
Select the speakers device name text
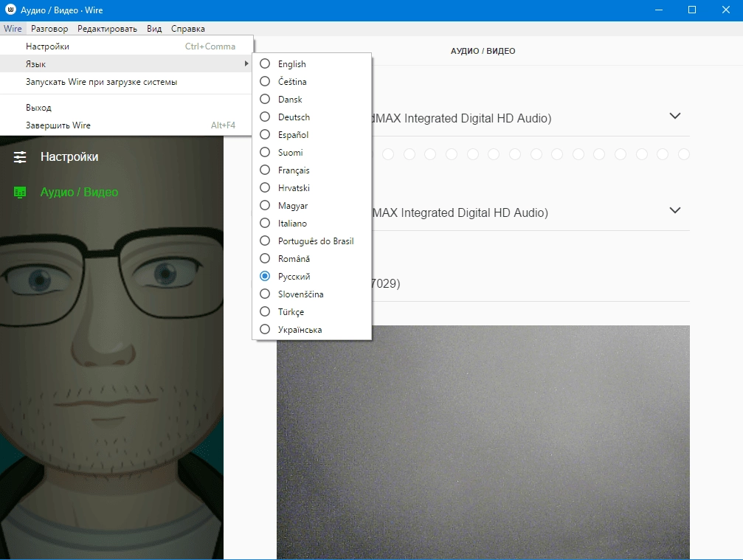tap(460, 212)
